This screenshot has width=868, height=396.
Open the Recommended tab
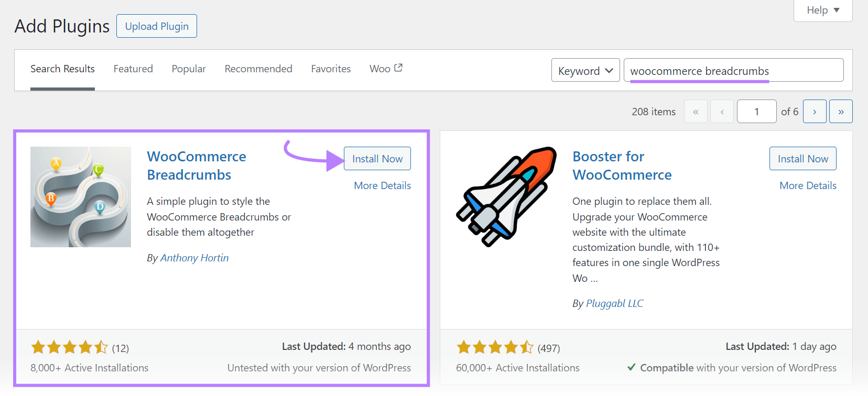pyautogui.click(x=258, y=69)
